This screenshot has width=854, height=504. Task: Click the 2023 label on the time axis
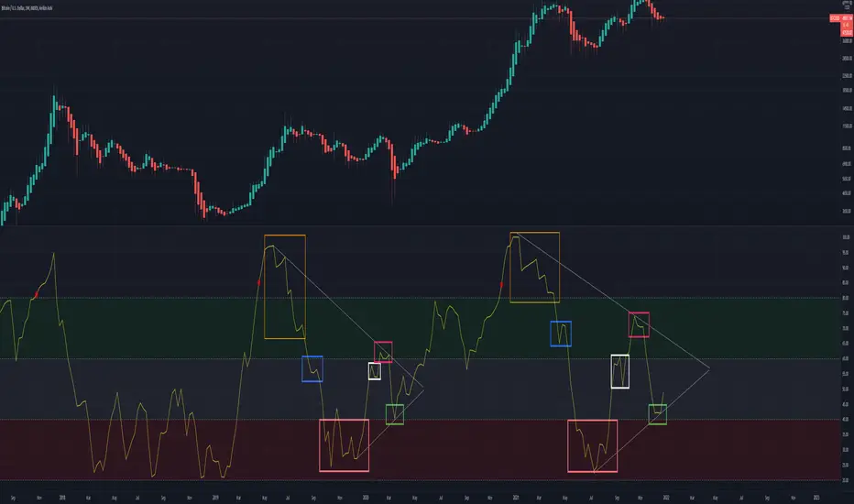pos(816,498)
